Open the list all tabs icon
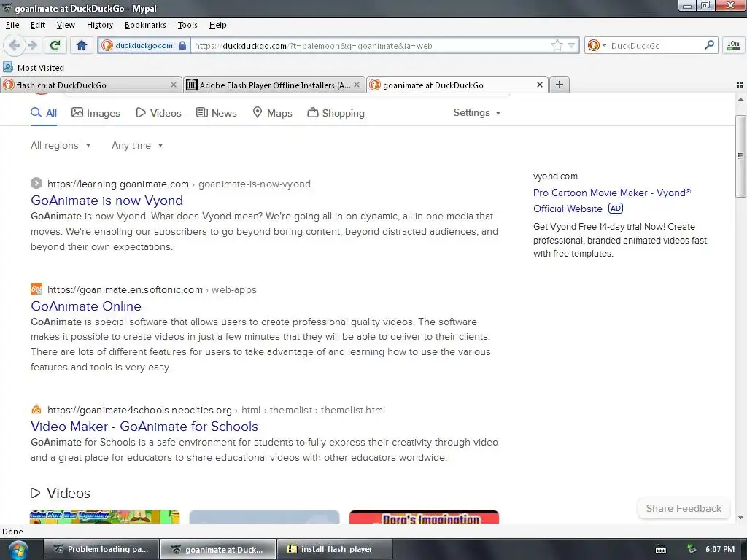 (x=740, y=85)
